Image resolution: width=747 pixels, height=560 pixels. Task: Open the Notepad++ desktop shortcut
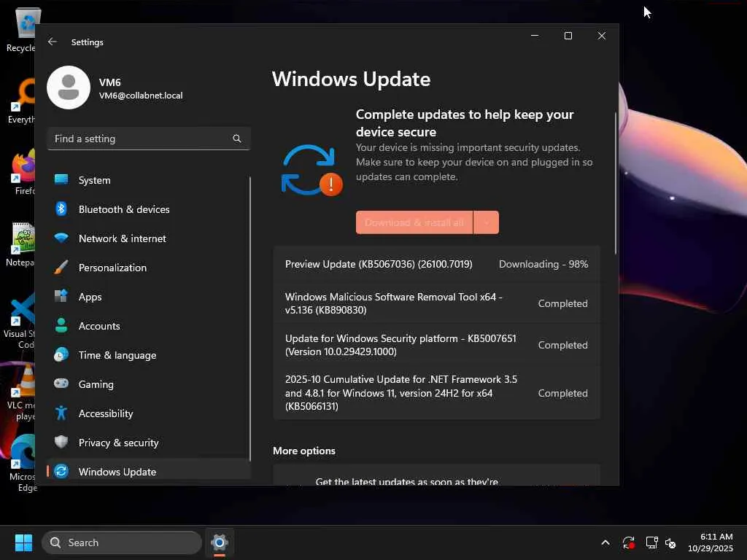21,244
